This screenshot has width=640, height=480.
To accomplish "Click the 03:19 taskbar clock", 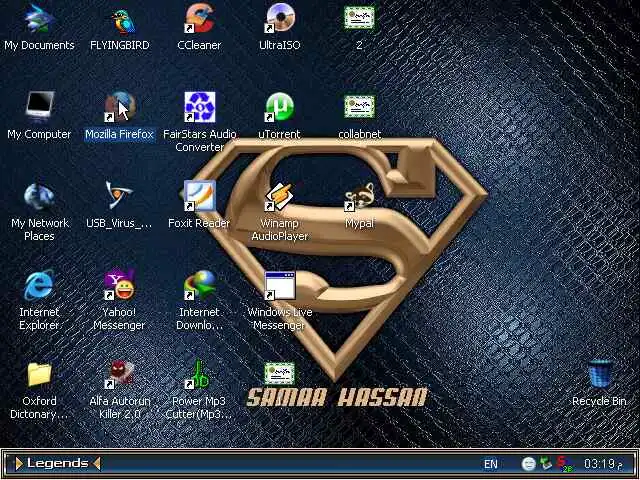I will 603,464.
